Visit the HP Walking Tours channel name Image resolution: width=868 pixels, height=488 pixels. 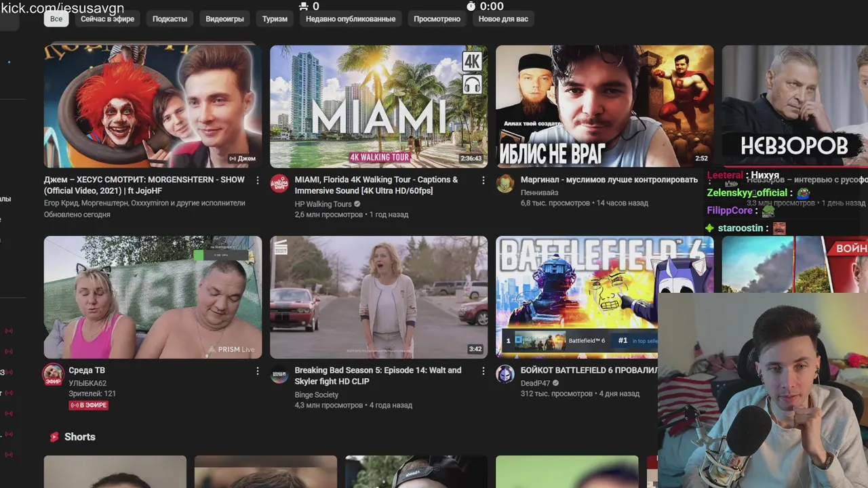pos(323,204)
